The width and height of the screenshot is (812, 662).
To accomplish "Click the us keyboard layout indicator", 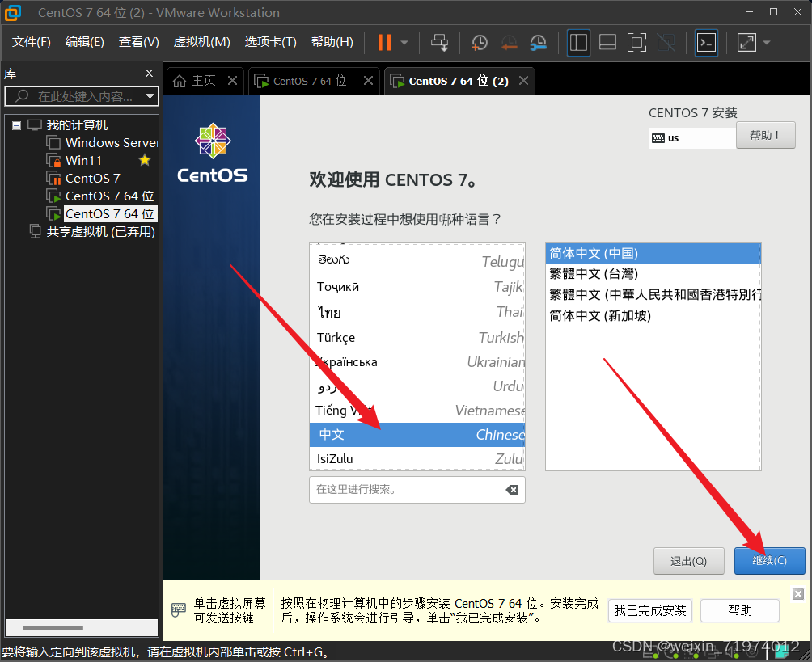I will [691, 137].
